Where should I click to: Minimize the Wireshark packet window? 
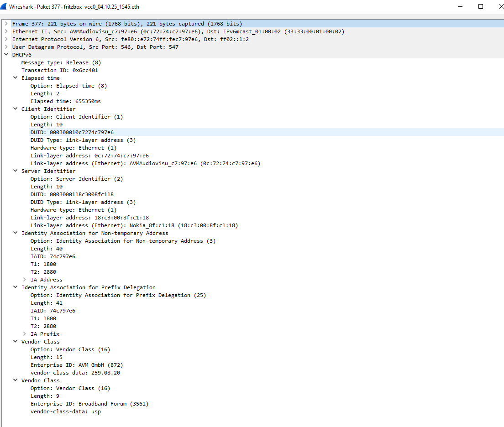tap(460, 6)
